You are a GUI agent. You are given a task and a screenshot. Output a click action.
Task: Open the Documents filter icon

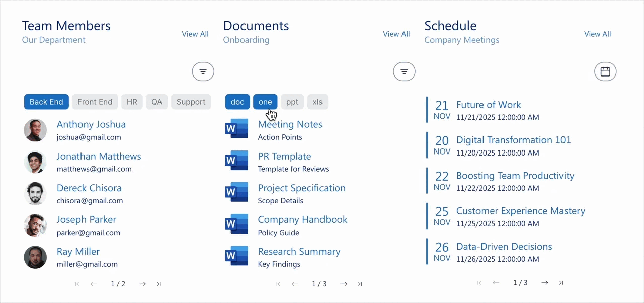click(x=404, y=71)
